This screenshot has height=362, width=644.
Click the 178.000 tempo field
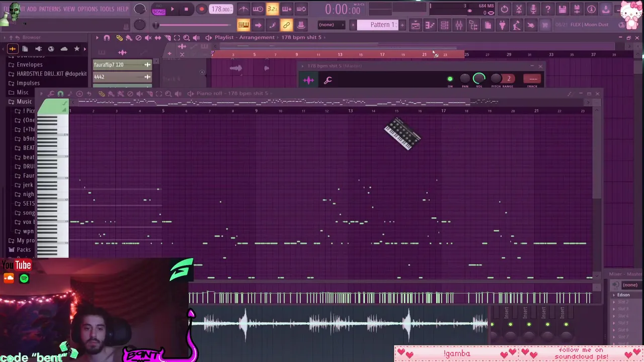(x=221, y=9)
